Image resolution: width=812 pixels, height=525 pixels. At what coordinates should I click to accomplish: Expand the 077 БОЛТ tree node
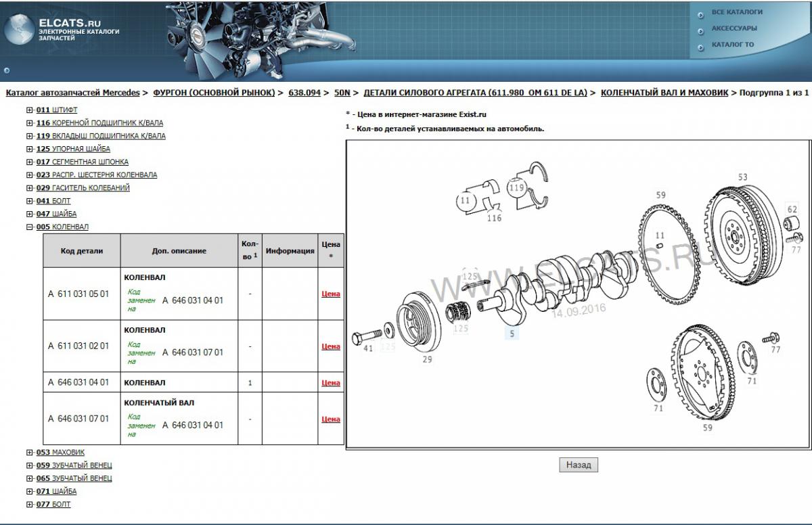point(29,505)
